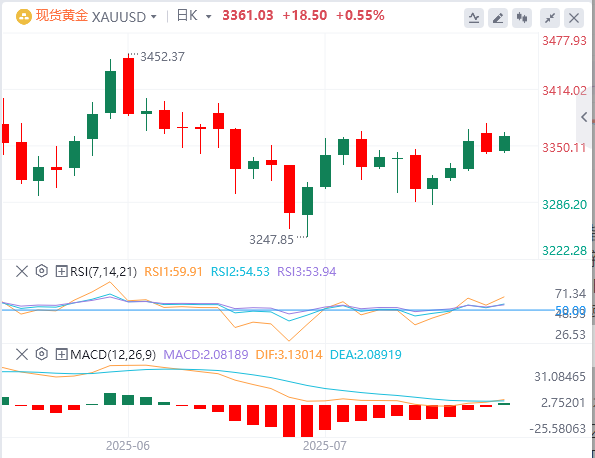
Task: Open MACD indicator settings gear
Action: click(41, 354)
